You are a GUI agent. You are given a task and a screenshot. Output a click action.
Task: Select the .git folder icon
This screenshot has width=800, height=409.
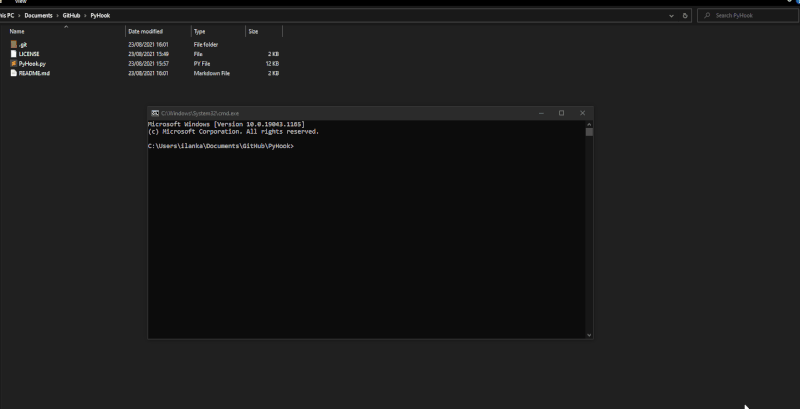click(x=14, y=44)
